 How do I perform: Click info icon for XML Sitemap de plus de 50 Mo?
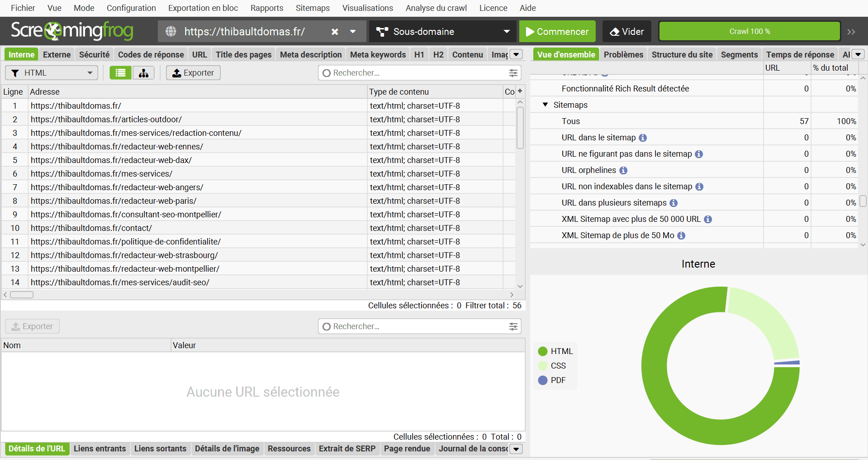point(681,236)
